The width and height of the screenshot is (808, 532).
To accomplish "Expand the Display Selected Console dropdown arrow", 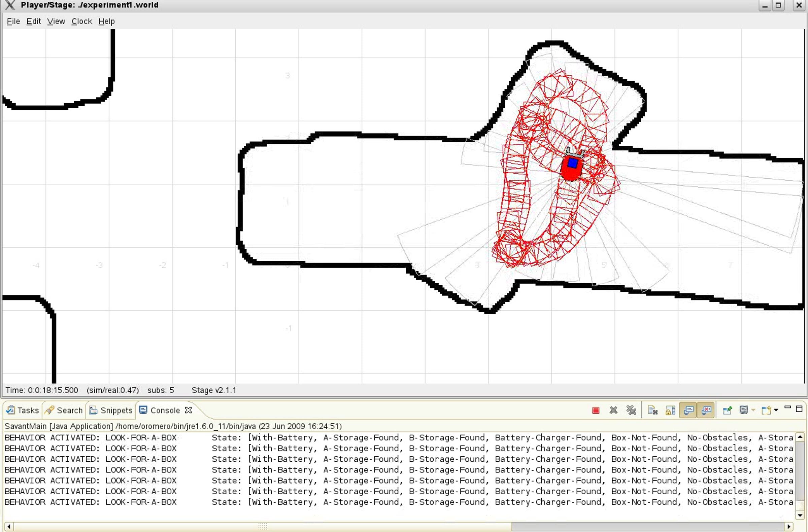I will (x=753, y=411).
